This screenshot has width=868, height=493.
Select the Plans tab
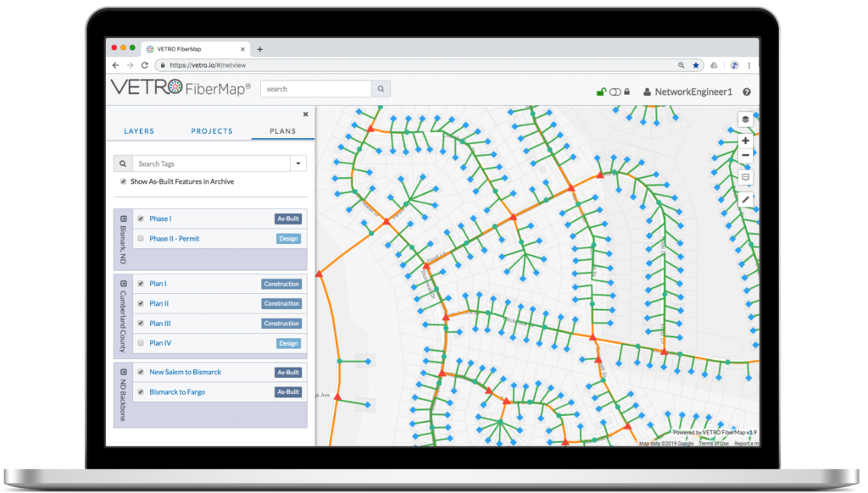coord(283,131)
